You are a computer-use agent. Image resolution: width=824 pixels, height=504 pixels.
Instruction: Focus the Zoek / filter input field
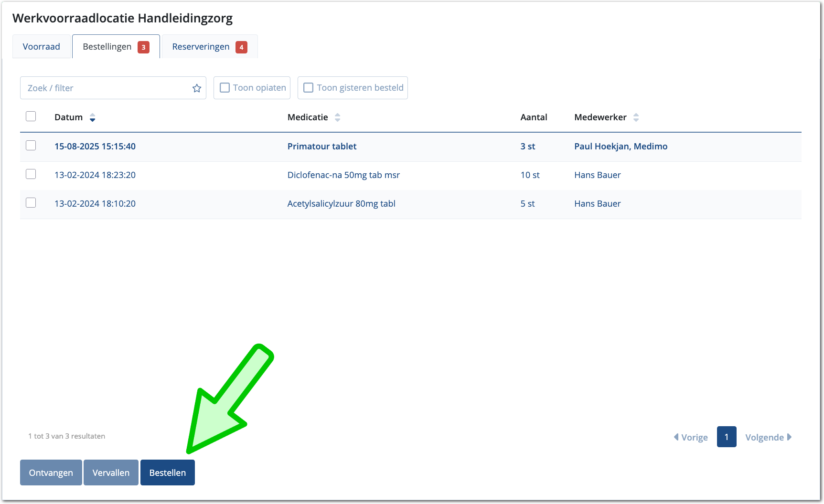(105, 88)
